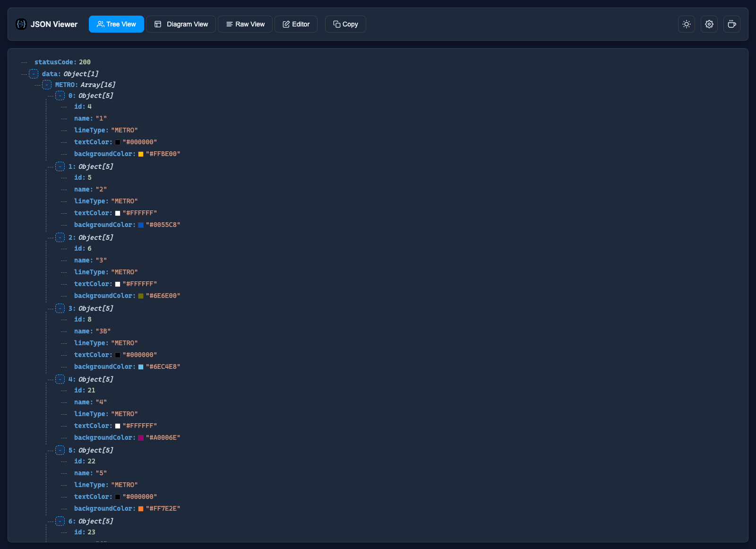Screen dimensions: 756x549
Task: Select the name "1" value
Action: tap(101, 118)
